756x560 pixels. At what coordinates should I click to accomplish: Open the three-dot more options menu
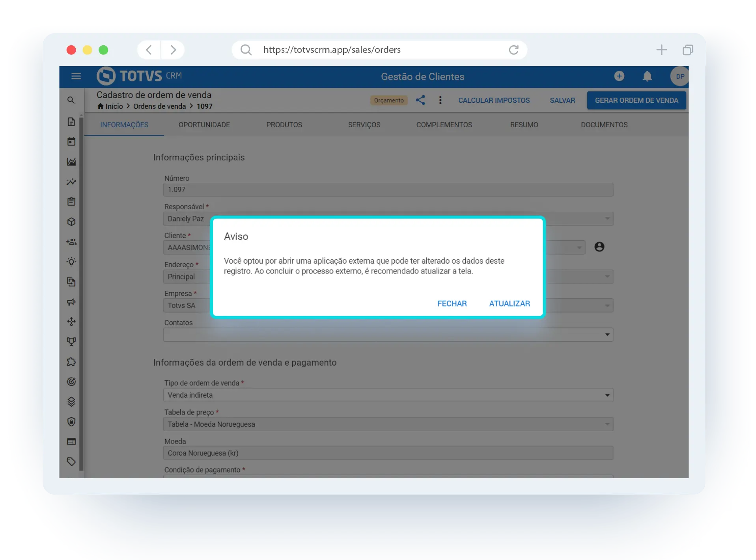[440, 100]
